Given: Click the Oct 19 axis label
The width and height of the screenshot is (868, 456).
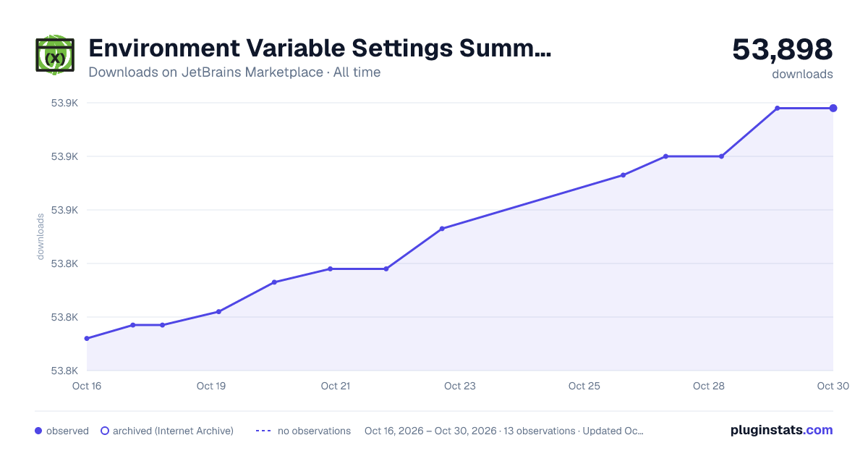Looking at the screenshot, I should pos(211,386).
